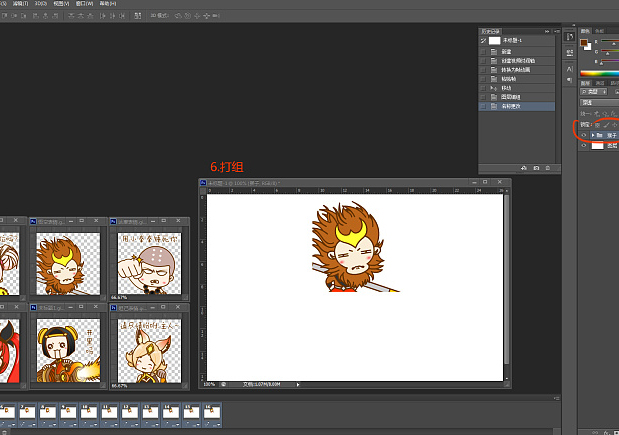Image resolution: width=619 pixels, height=435 pixels.
Task: Click the G channel color slider
Action: [x=610, y=52]
